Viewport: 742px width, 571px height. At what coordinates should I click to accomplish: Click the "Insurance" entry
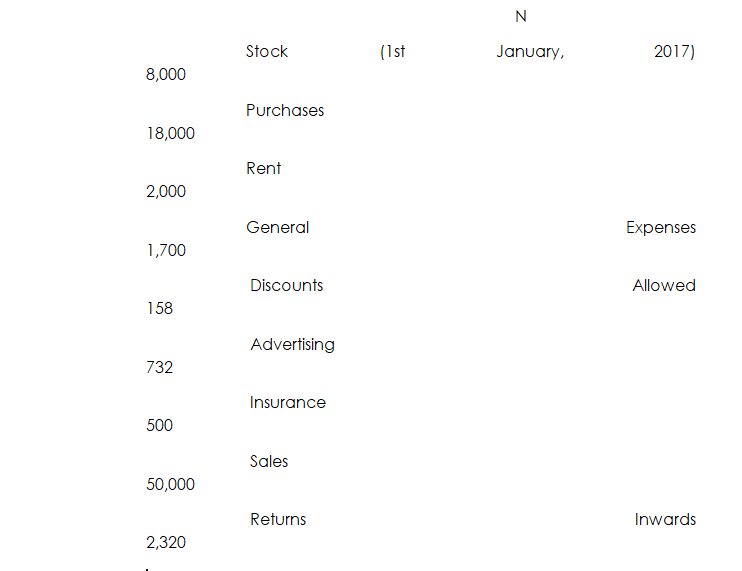288,403
